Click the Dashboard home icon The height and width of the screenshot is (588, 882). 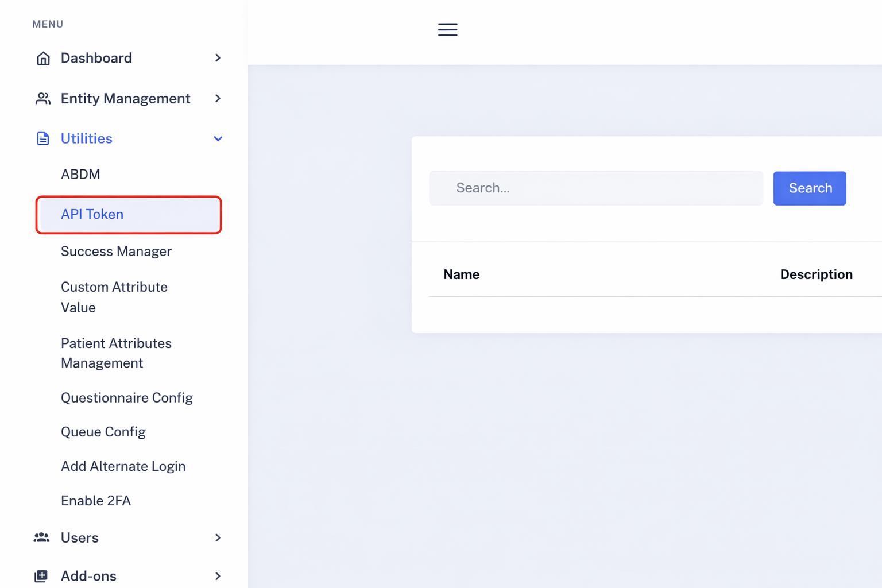43,57
